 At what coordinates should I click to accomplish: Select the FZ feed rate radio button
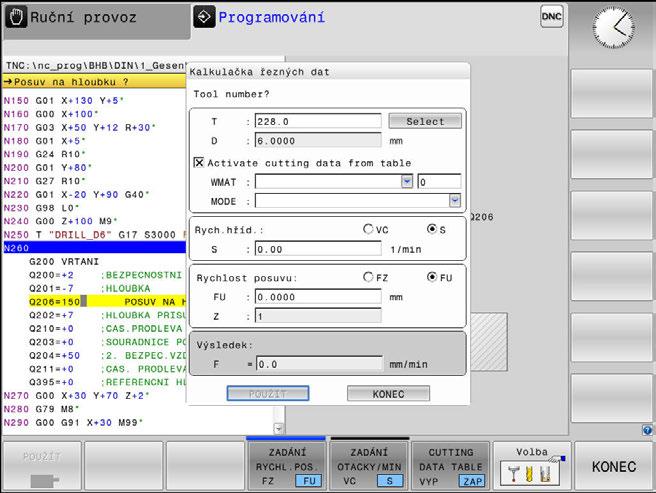(x=368, y=277)
